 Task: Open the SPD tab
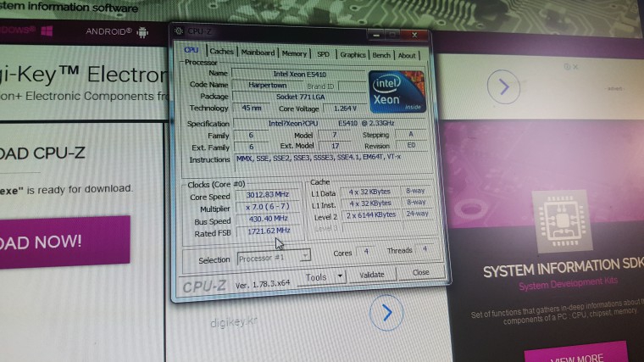(x=323, y=54)
